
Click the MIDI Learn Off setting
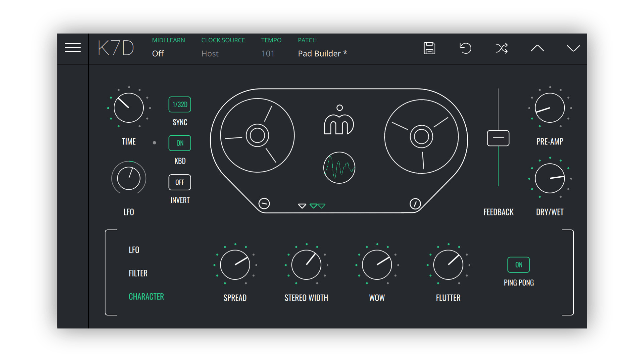click(x=158, y=54)
